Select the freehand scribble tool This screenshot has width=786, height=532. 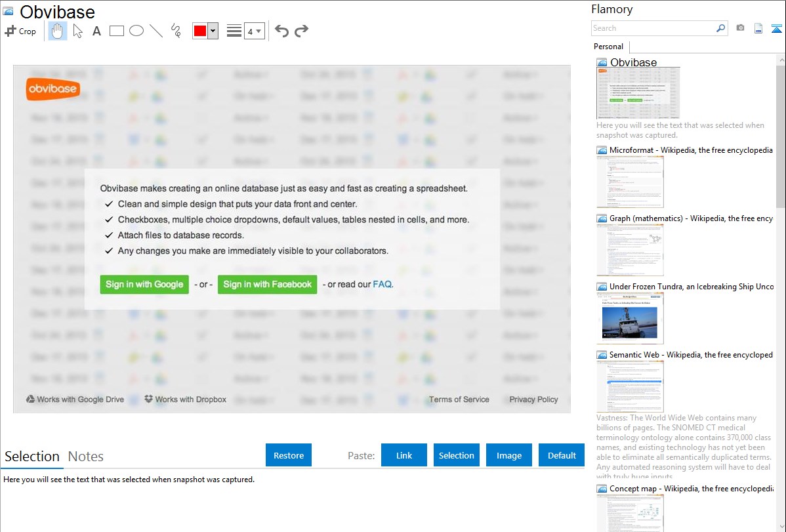(x=176, y=31)
